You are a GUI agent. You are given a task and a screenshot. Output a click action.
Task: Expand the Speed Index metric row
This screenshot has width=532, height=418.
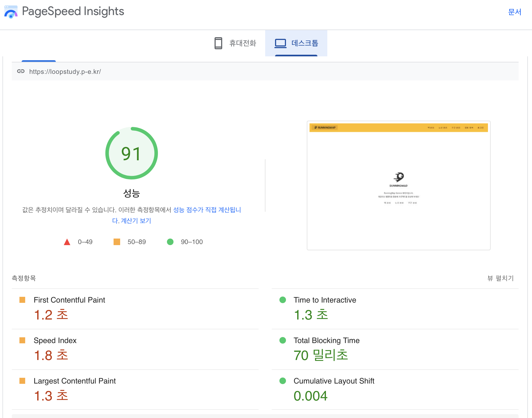tap(55, 341)
